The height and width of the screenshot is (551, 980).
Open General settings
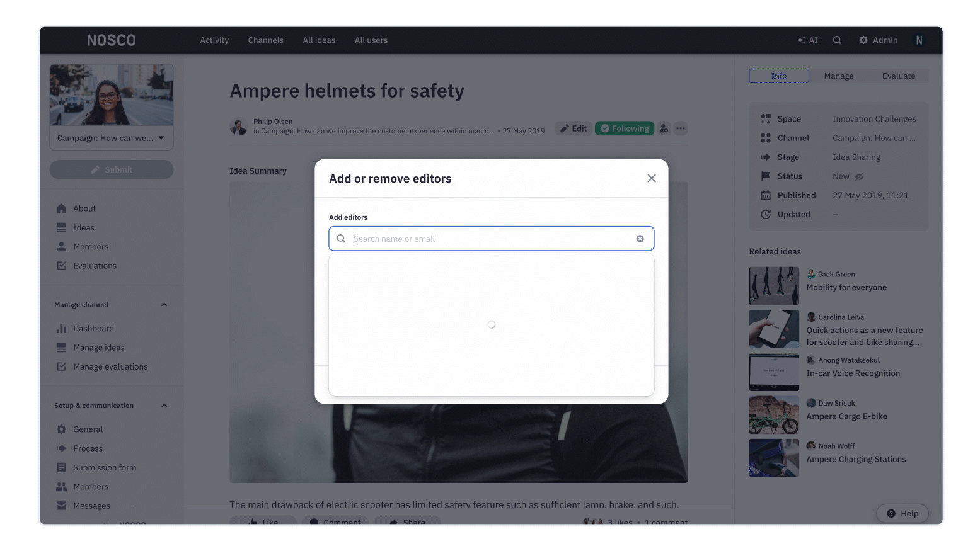(88, 429)
